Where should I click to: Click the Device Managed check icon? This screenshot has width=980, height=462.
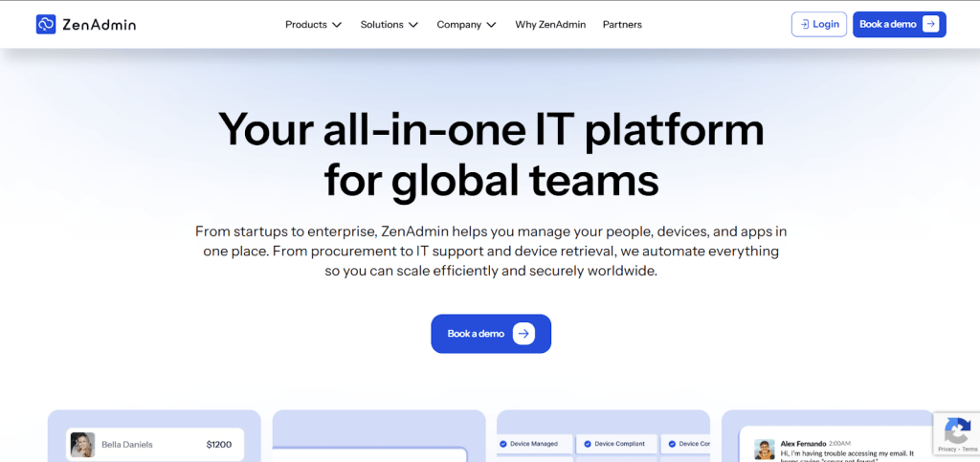(x=502, y=444)
